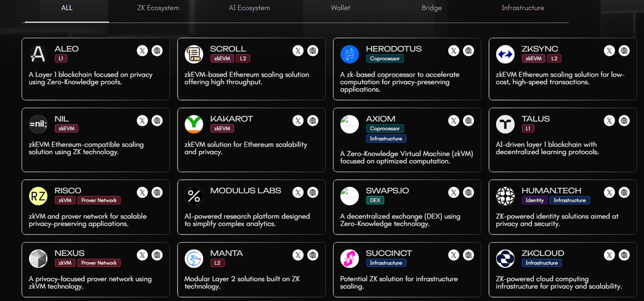Select the Identity tag on Human.tech

(x=534, y=200)
